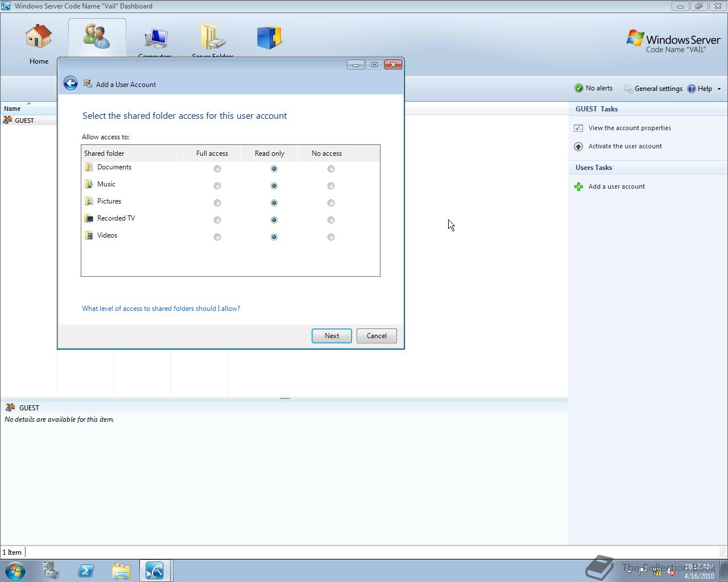This screenshot has height=582, width=728.
Task: Click the Pictures folder icon
Action: (89, 201)
